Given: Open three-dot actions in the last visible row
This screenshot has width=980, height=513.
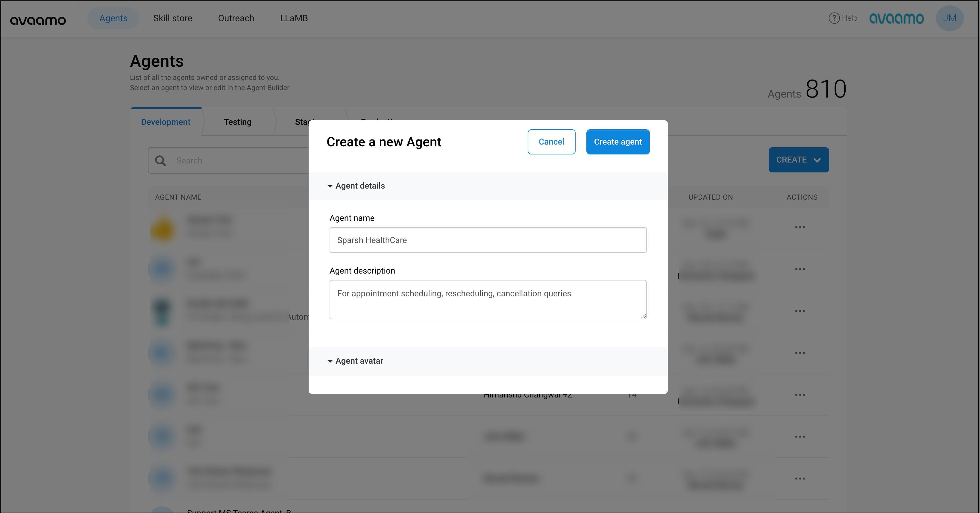Looking at the screenshot, I should [x=800, y=478].
